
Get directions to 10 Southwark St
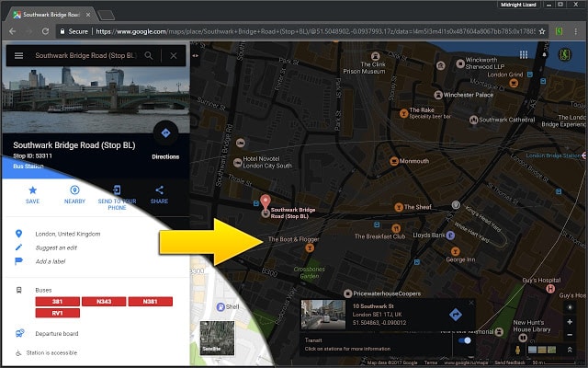456,315
